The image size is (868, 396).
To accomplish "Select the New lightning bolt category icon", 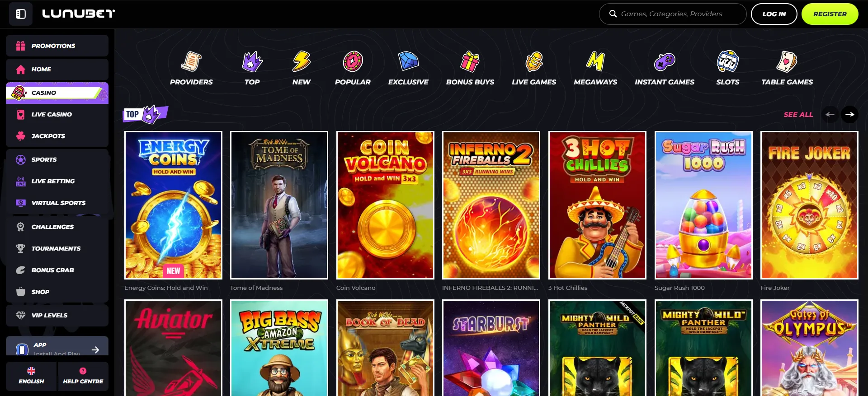I will [x=302, y=61].
